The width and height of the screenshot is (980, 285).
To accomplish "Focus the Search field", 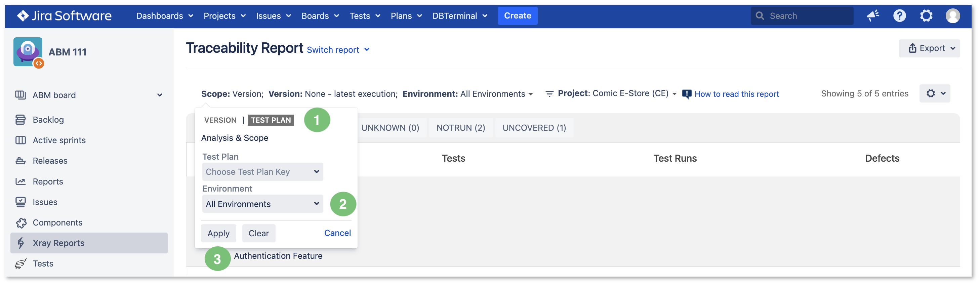I will click(802, 15).
